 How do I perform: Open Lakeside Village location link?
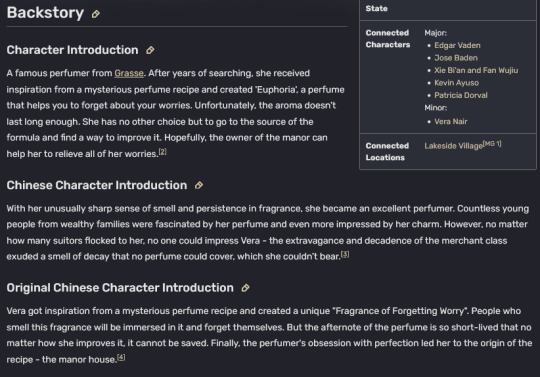pos(453,146)
